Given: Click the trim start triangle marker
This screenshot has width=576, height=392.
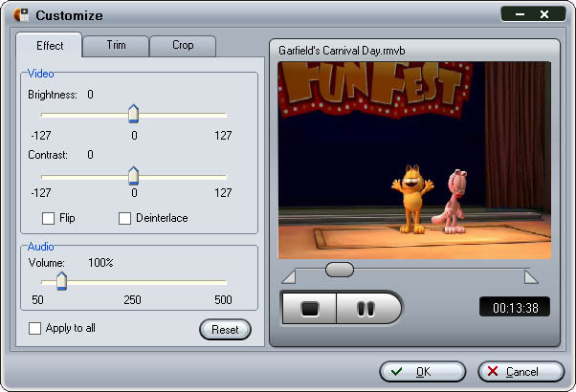Looking at the screenshot, I should point(289,276).
